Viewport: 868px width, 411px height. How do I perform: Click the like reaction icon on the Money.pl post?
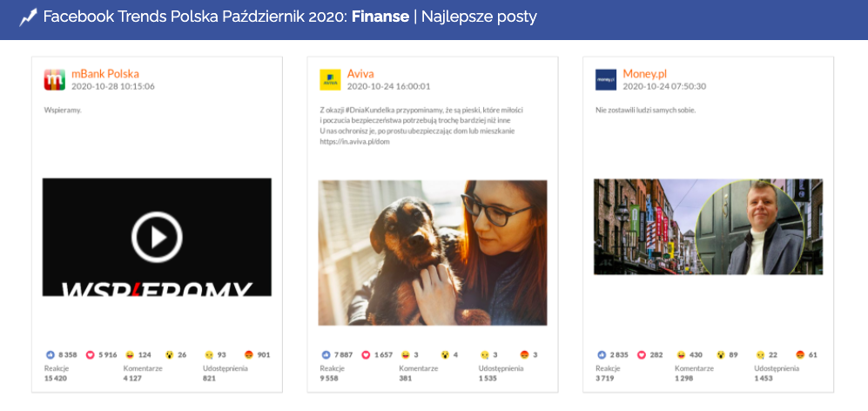(x=601, y=355)
